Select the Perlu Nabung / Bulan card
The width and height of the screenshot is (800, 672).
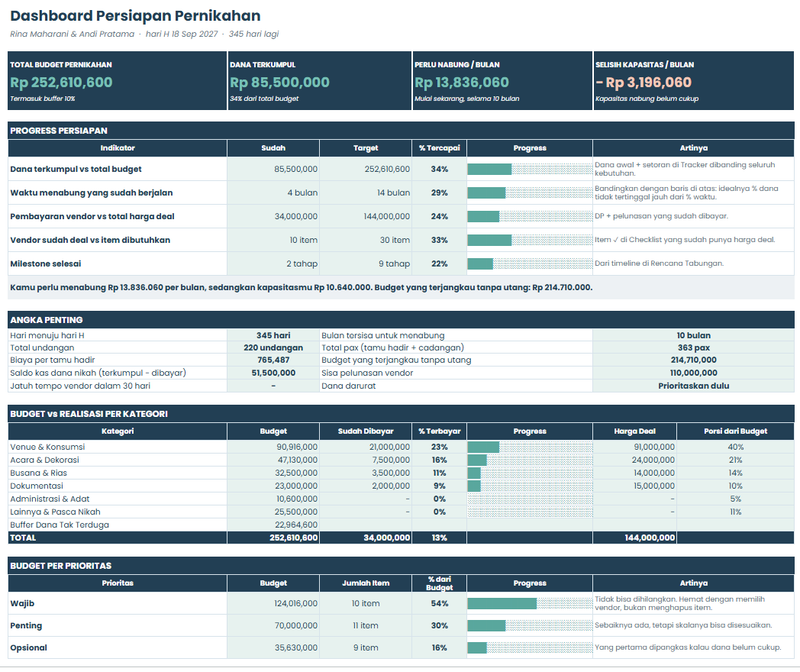click(502, 81)
